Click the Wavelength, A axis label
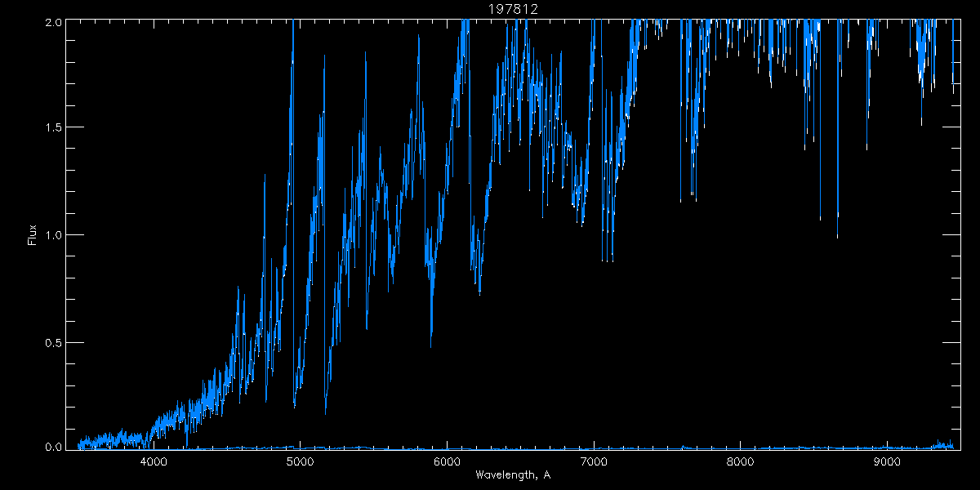 (512, 475)
